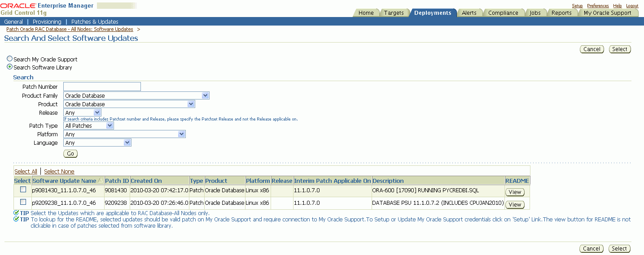Click the ORA-600 [17090] description text
This screenshot has height=255, width=644.
(425, 190)
